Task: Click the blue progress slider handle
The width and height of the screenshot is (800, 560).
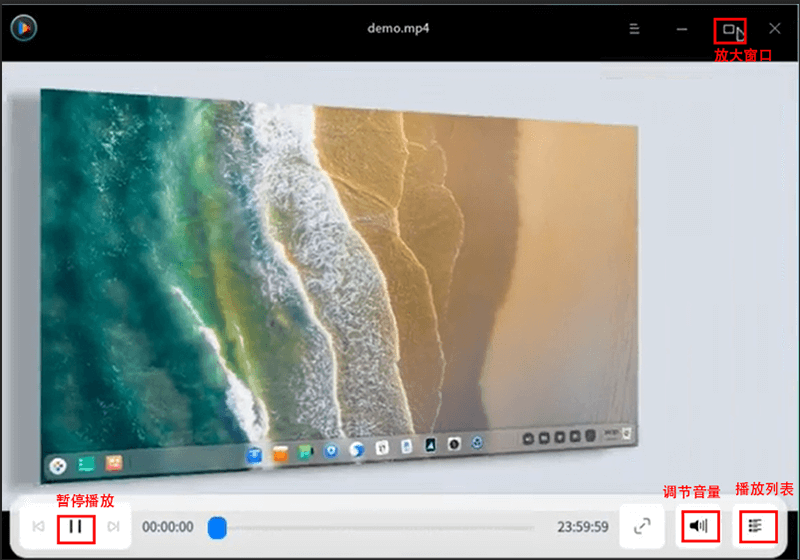Action: point(217,527)
